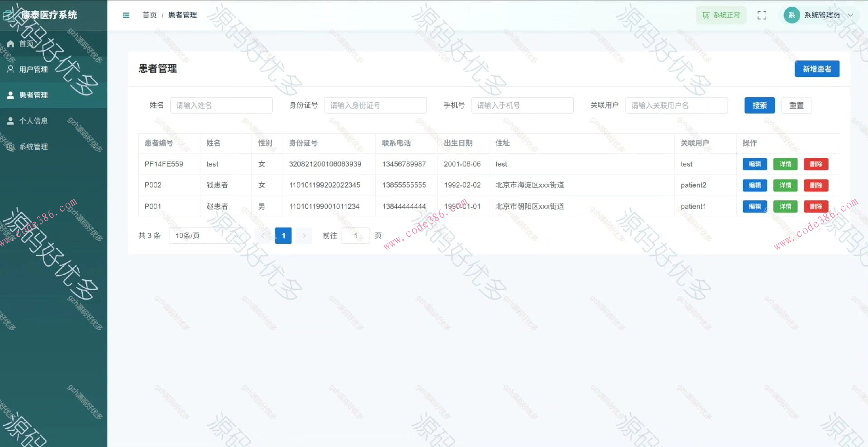Select the 首页 home icon in sidebar
This screenshot has width=868, height=447.
[x=10, y=43]
